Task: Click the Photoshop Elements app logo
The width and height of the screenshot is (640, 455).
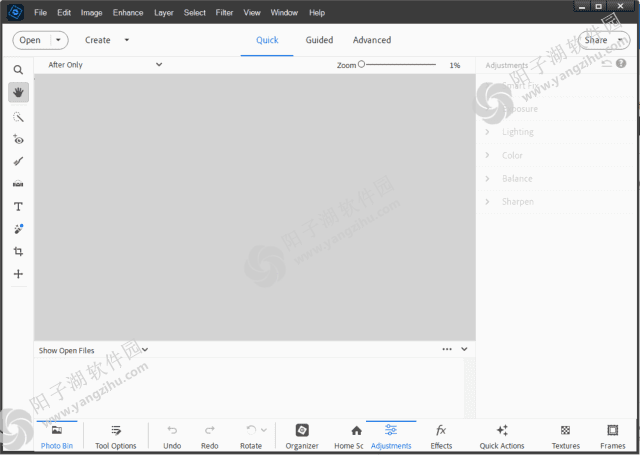Action: (16, 12)
